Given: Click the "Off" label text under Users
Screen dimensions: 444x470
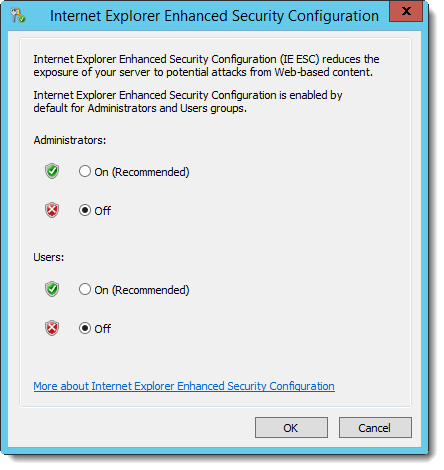Looking at the screenshot, I should [103, 329].
